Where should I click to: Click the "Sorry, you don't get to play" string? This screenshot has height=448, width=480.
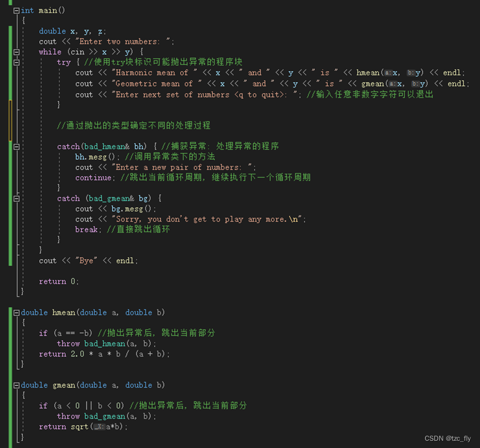tap(207, 220)
